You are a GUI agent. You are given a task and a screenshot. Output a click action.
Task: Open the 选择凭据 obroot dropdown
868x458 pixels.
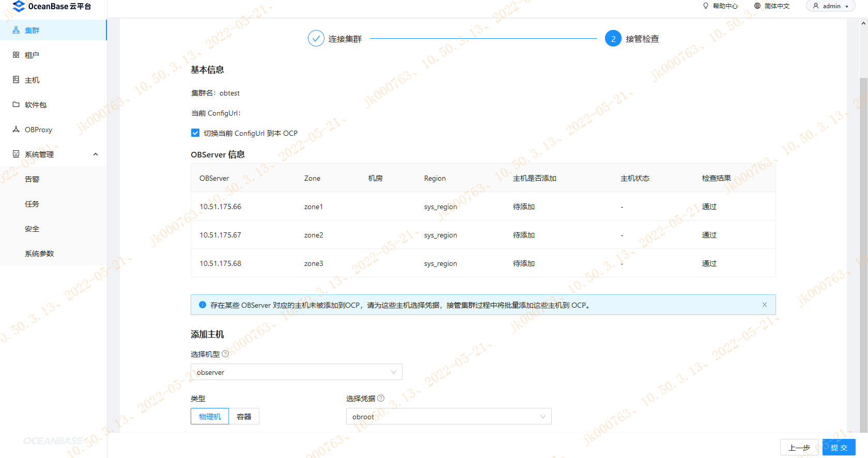449,416
